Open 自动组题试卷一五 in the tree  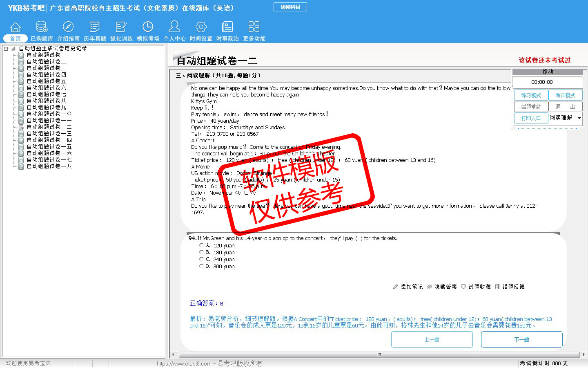(49, 146)
